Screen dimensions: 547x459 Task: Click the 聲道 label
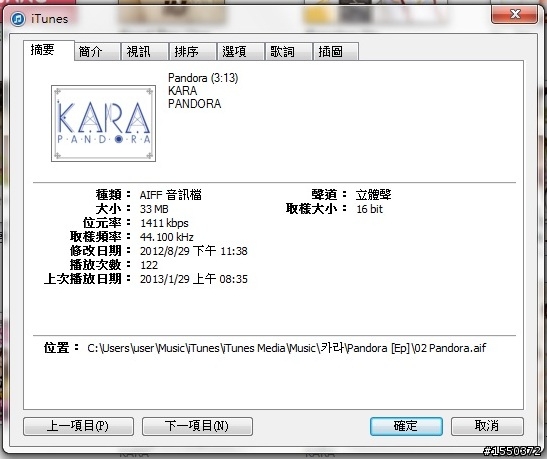tap(329, 195)
